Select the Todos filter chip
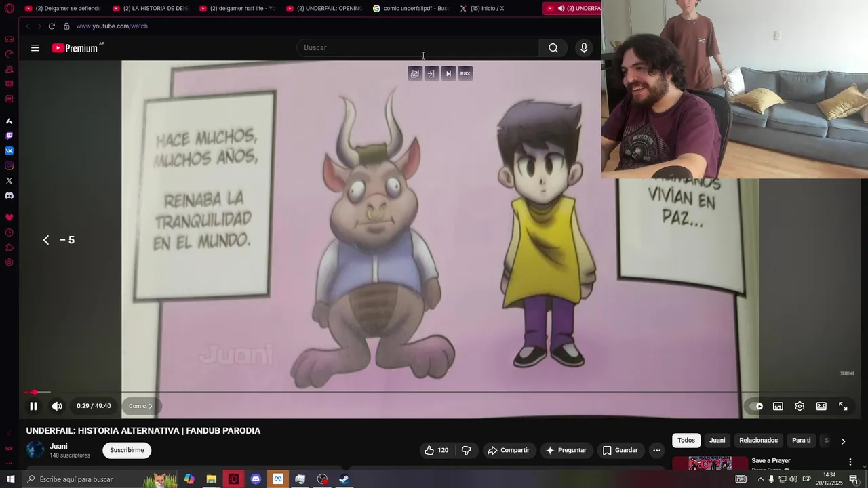868x488 pixels. [686, 441]
